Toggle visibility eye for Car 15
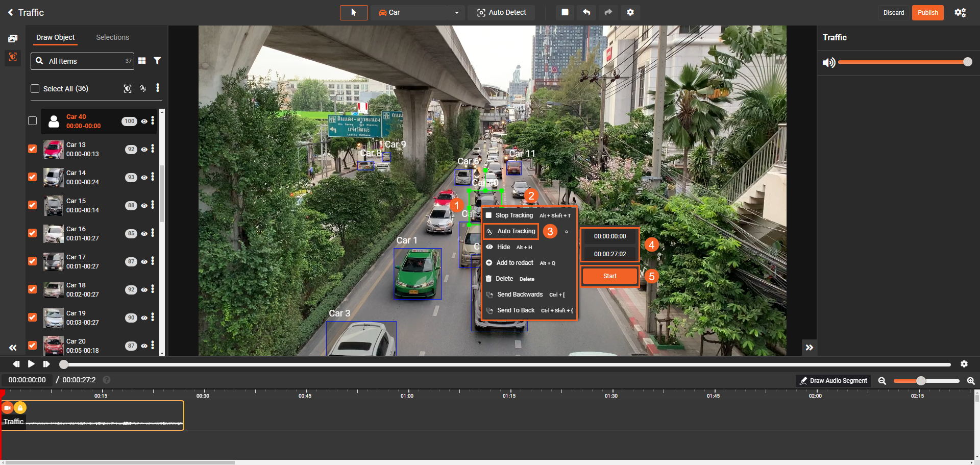 click(144, 206)
